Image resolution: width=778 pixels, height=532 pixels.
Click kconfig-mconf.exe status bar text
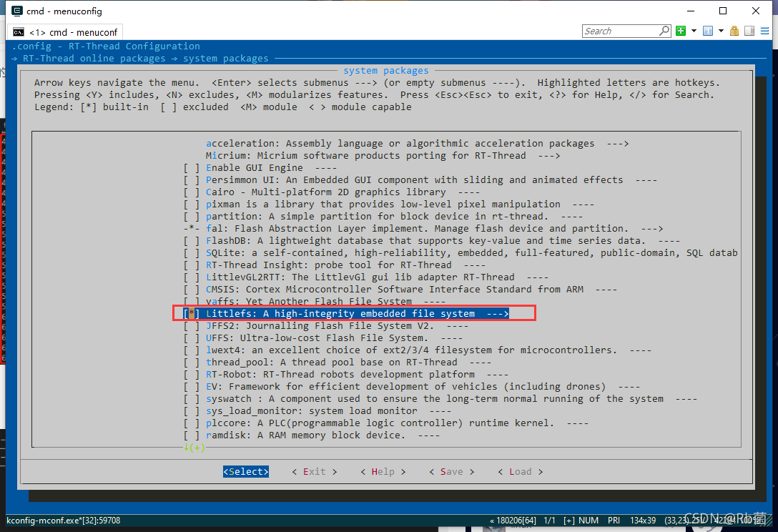coord(64,521)
